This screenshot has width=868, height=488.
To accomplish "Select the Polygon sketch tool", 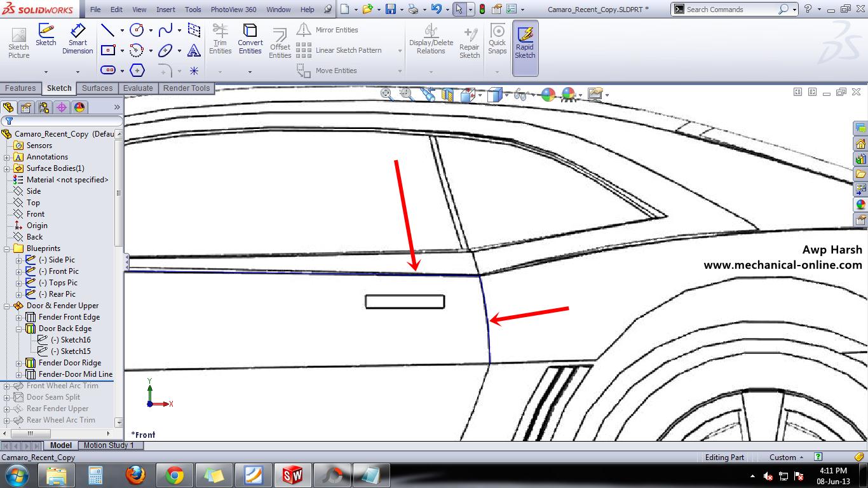I will [x=137, y=70].
